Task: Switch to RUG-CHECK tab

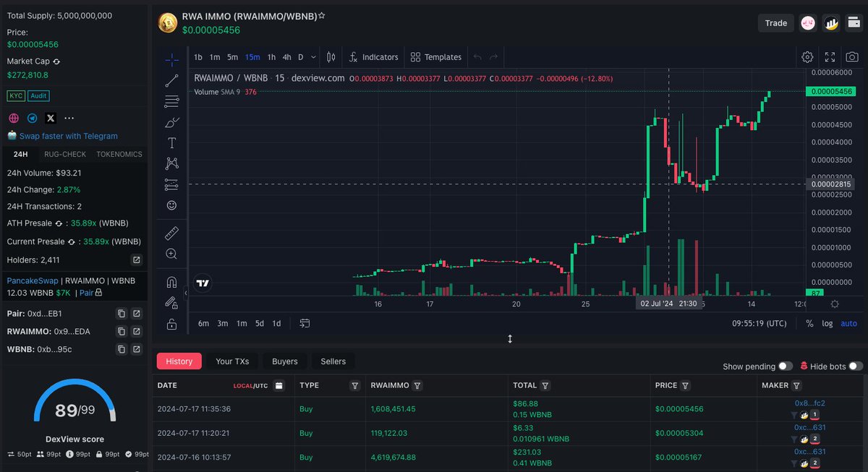Action: click(x=65, y=154)
